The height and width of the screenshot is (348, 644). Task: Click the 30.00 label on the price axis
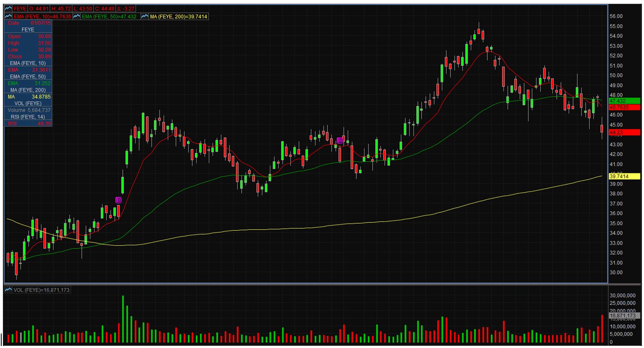click(x=616, y=273)
